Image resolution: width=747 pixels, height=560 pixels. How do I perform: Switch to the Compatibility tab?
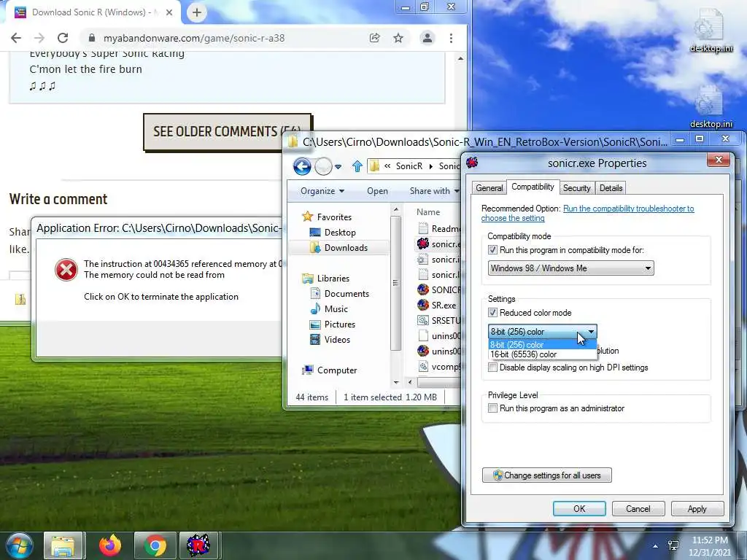[533, 187]
